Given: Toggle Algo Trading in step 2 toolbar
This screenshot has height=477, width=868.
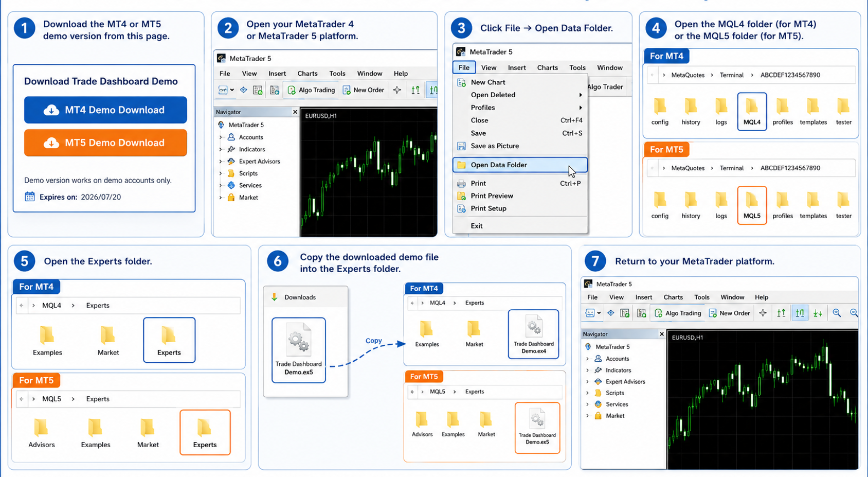Looking at the screenshot, I should (311, 90).
